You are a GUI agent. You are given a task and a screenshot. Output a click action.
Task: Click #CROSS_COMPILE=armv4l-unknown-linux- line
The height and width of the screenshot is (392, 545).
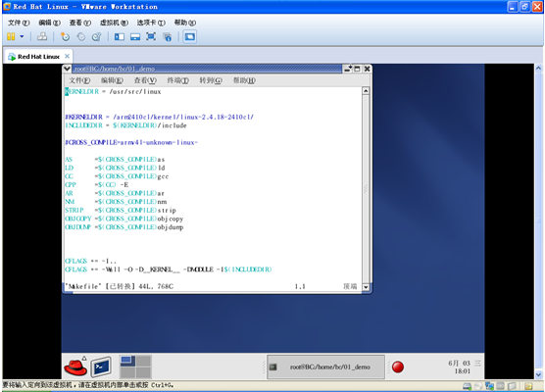[x=131, y=142]
